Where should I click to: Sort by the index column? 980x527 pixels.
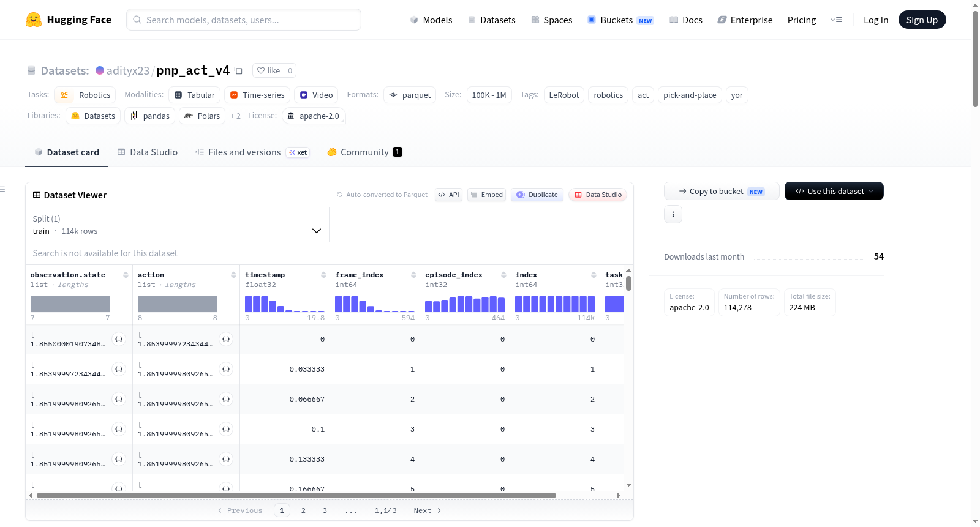(594, 275)
